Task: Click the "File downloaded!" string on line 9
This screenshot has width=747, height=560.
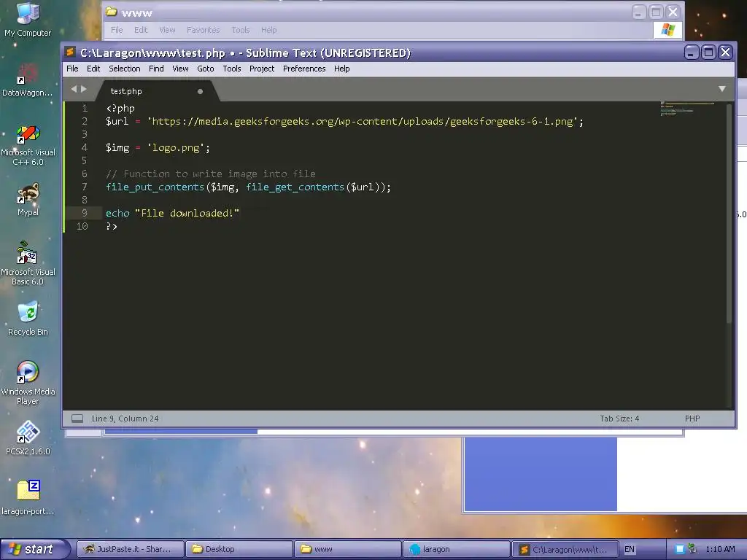Action: click(x=187, y=213)
